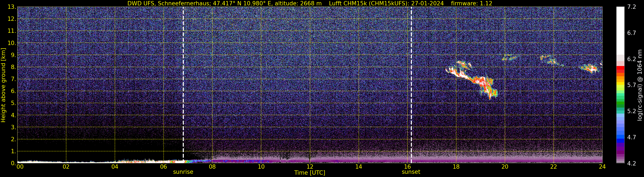Click the 'sunset' label below the axis
Image resolution: width=644 pixels, height=177 pixels.
click(411, 172)
